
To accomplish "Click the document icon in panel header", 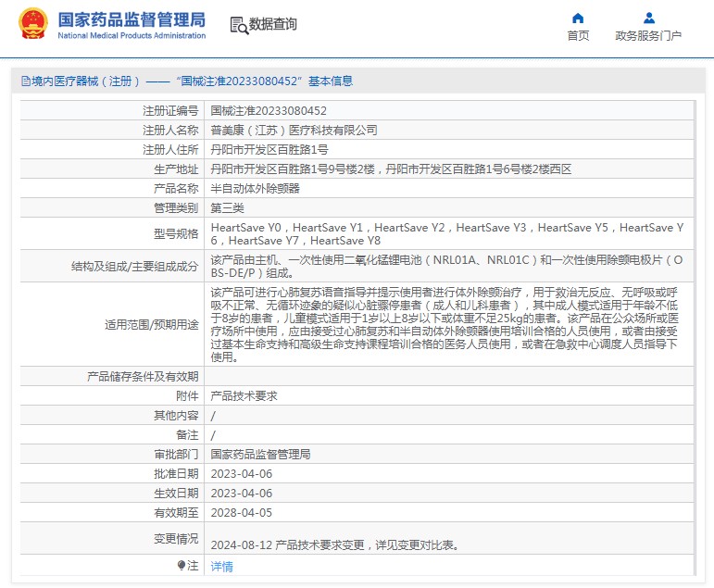I will point(25,81).
